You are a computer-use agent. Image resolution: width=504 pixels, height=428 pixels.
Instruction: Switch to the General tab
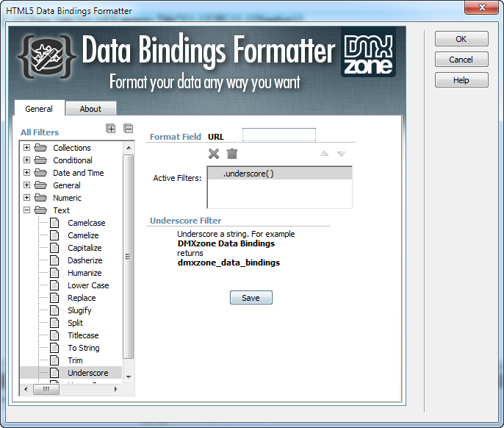click(39, 108)
